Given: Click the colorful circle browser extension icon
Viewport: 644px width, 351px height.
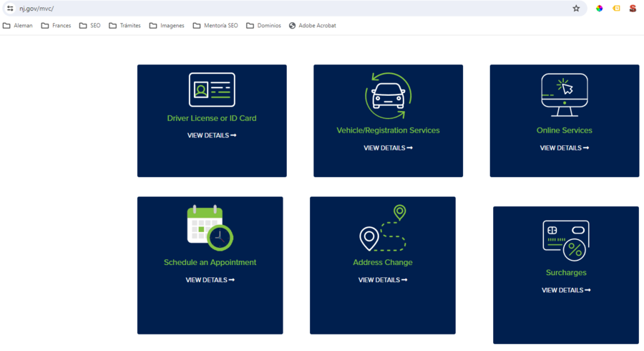Looking at the screenshot, I should pos(599,8).
